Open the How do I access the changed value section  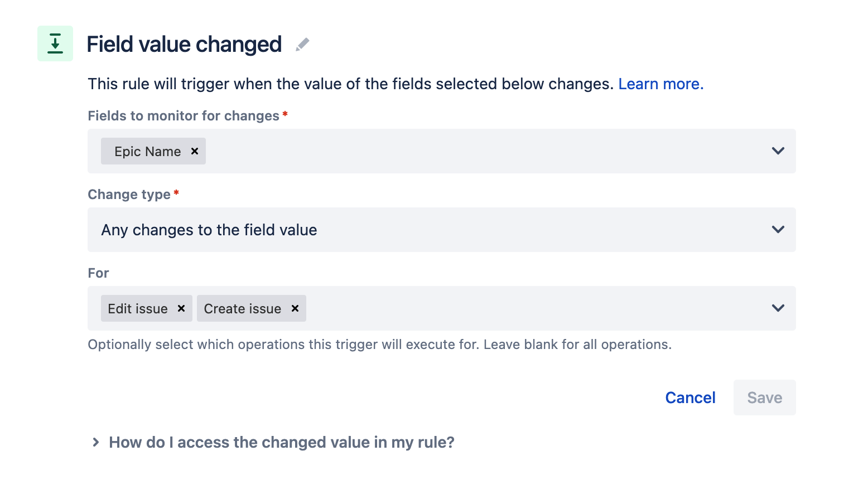[282, 442]
